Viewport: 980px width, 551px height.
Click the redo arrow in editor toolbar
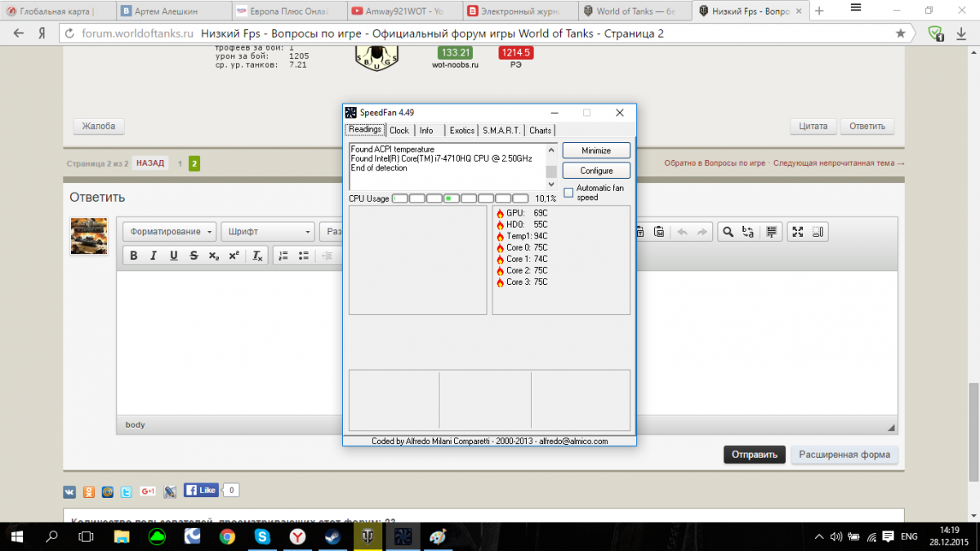pos(702,232)
